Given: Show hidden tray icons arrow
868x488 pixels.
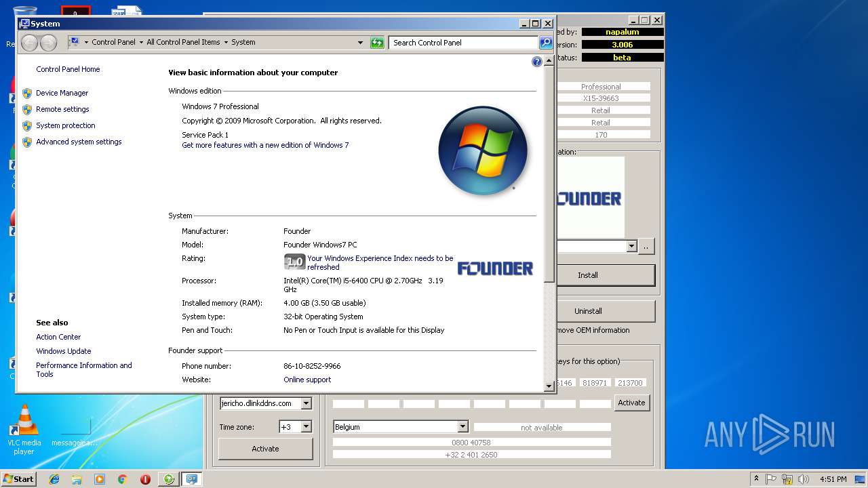Looking at the screenshot, I should tap(756, 479).
